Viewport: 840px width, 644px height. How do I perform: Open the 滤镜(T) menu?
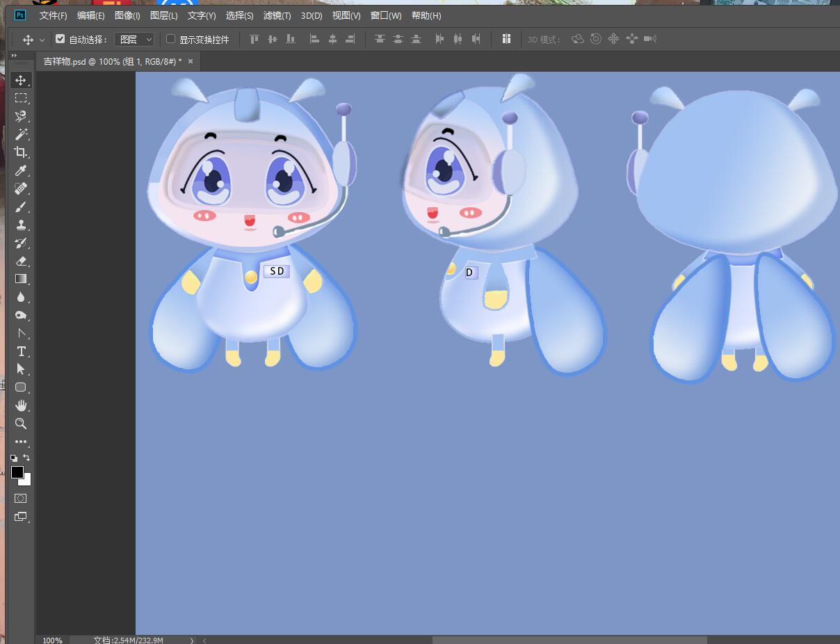click(x=277, y=15)
